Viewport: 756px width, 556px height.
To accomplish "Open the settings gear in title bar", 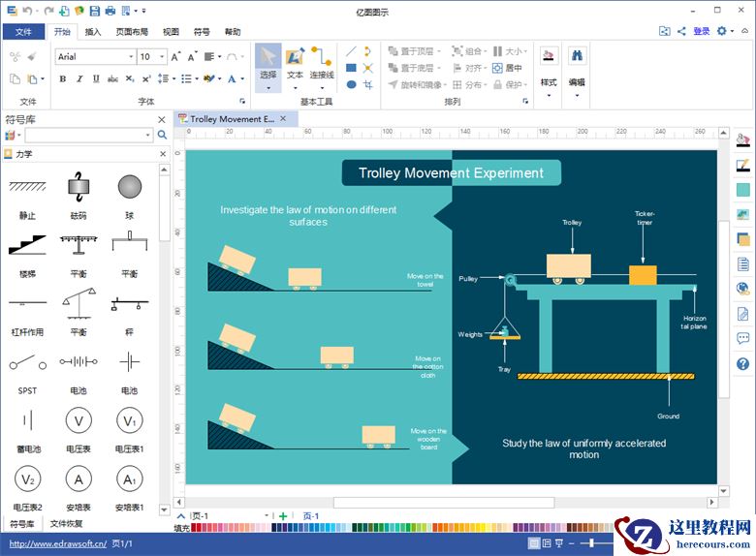I will (722, 31).
